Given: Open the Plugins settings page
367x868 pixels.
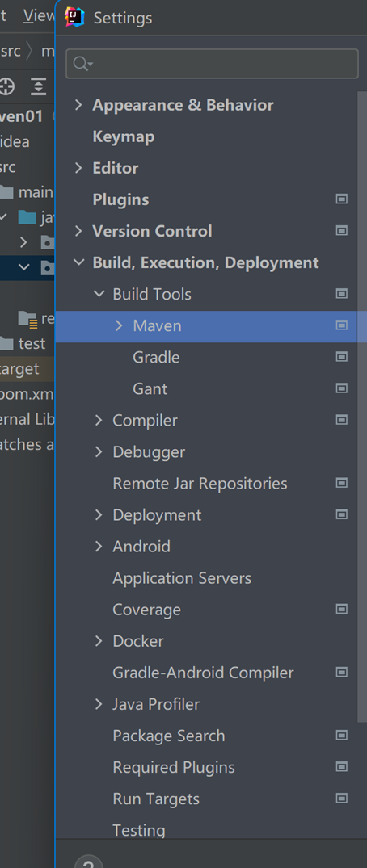Looking at the screenshot, I should point(121,199).
